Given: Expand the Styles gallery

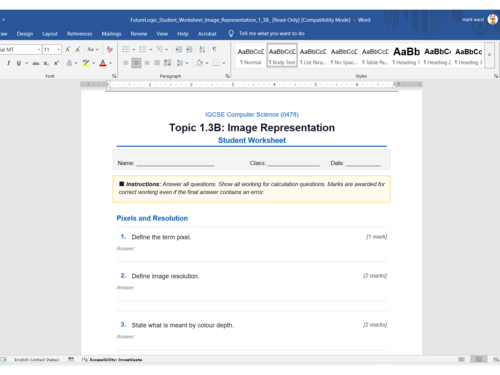Looking at the screenshot, I should [489, 55].
